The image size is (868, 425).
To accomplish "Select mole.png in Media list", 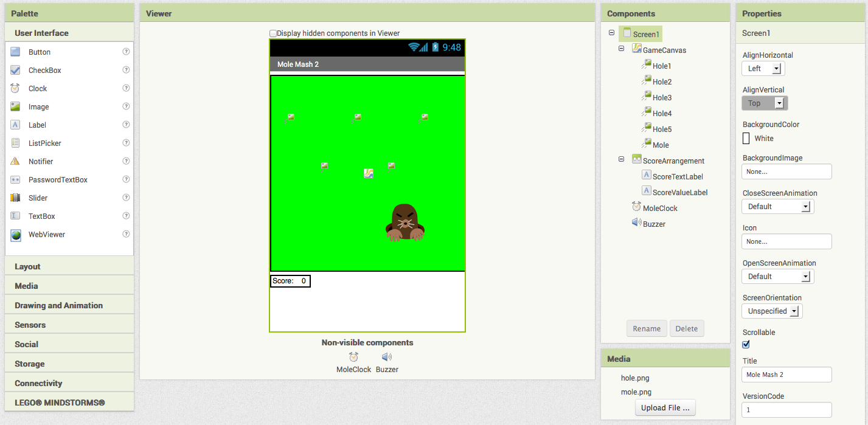I will 636,392.
